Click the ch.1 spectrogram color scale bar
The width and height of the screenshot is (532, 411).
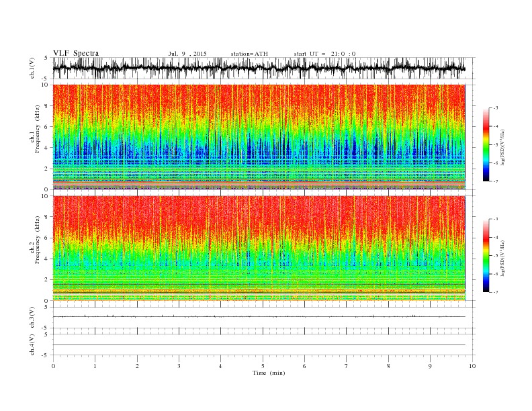486,144
